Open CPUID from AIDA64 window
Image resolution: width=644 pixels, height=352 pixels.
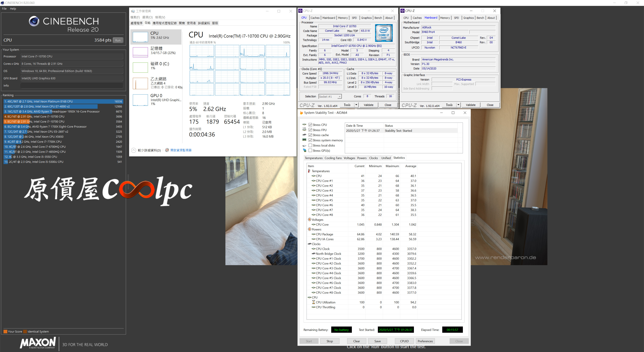(404, 341)
